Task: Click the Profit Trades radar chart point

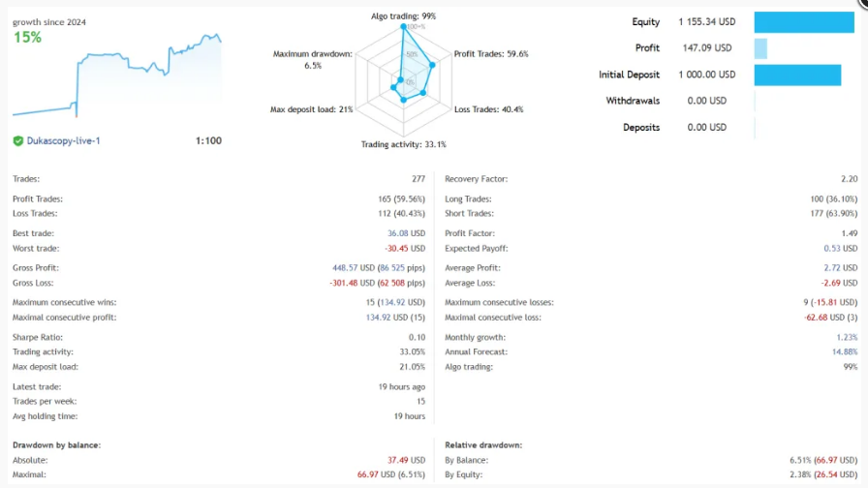Action: (432, 65)
